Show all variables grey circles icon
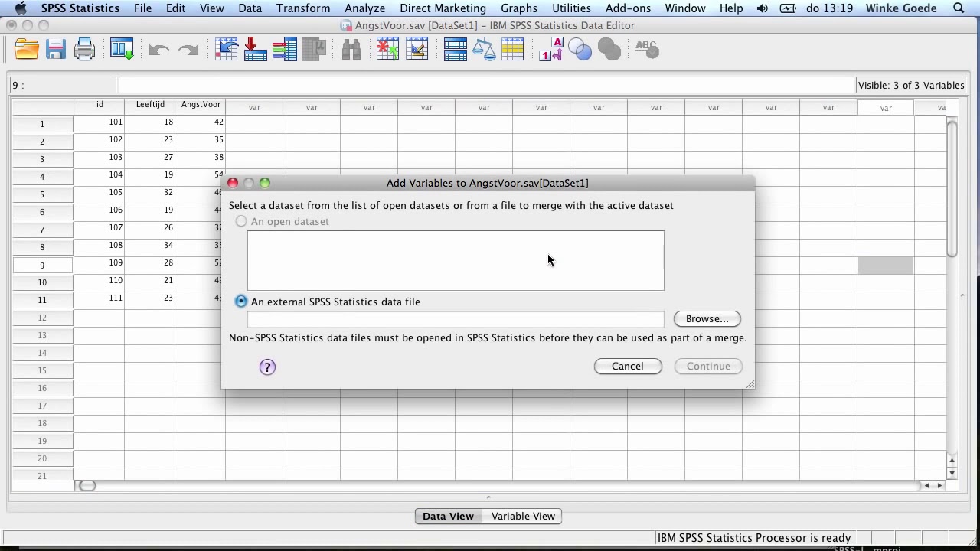 [x=609, y=50]
